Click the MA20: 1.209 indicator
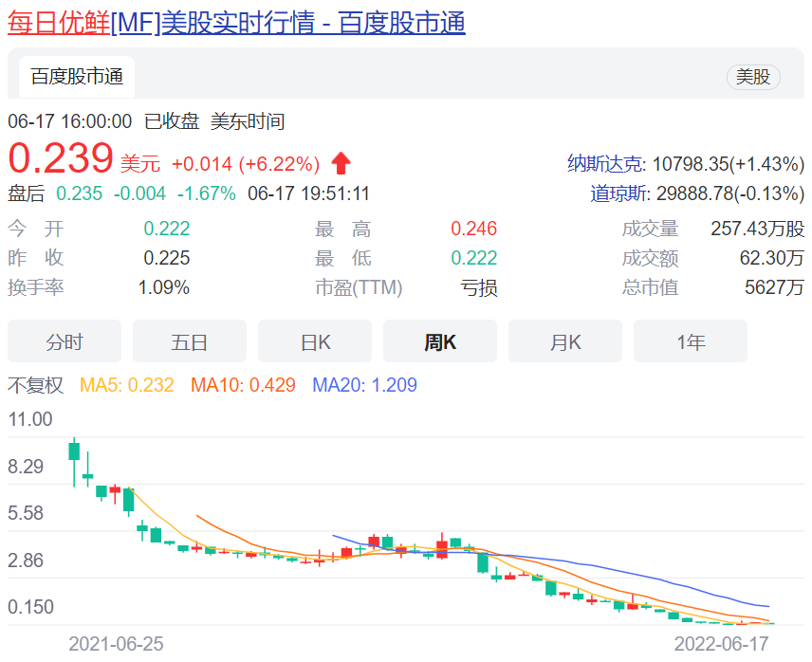Screen dimensions: 812x662 click(364, 385)
